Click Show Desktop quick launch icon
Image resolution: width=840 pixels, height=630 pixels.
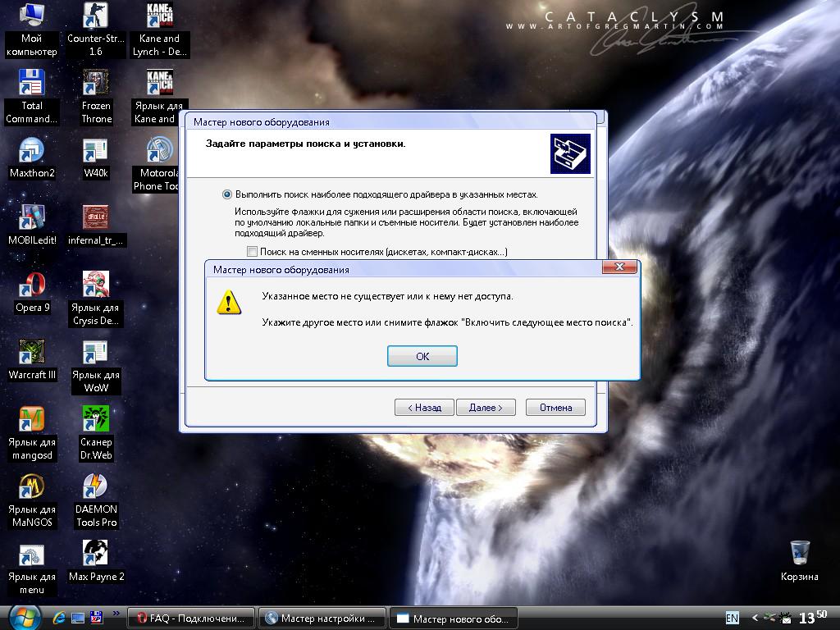pyautogui.click(x=78, y=619)
